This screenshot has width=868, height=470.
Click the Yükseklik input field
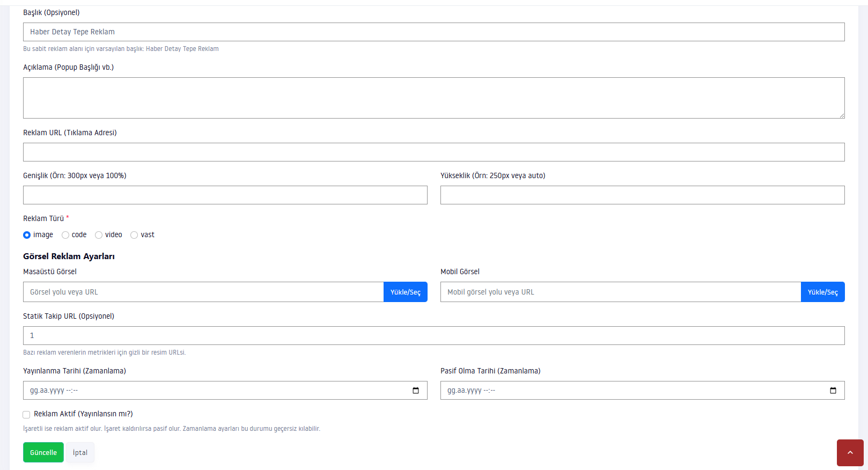pos(643,195)
